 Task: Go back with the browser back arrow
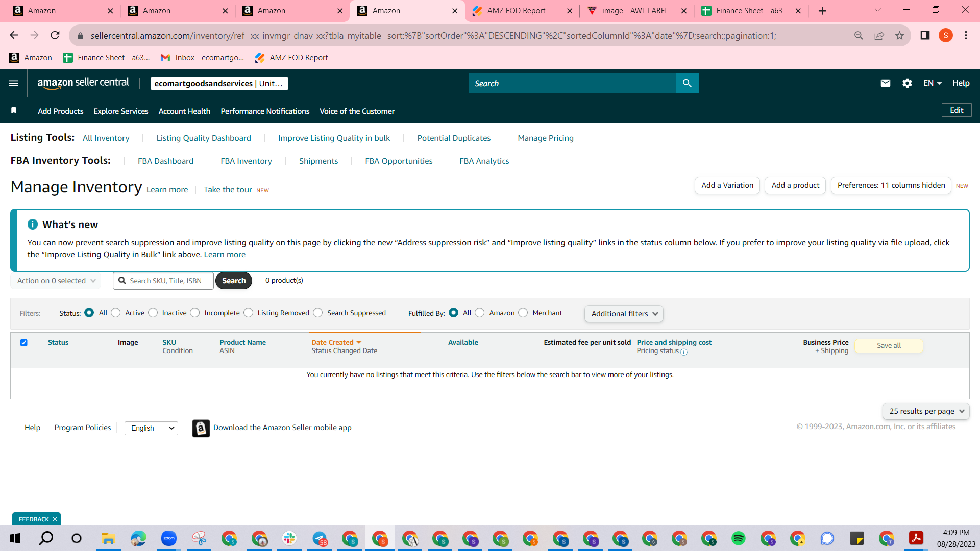pos(14,35)
